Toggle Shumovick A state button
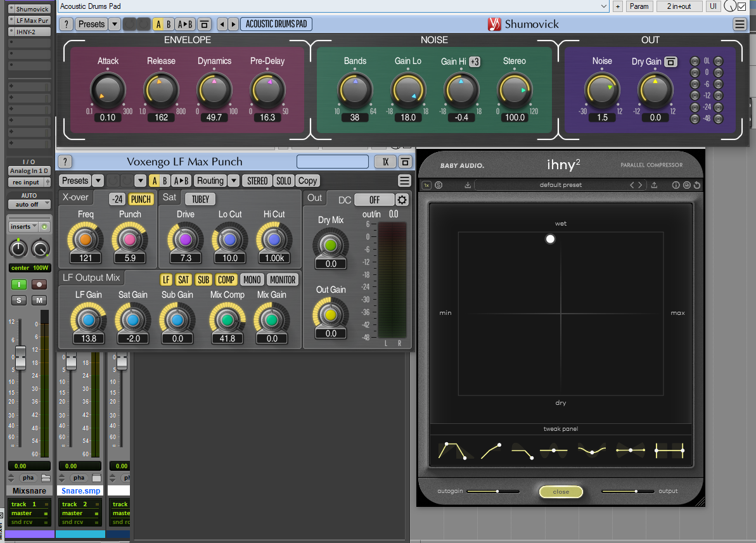 point(158,24)
